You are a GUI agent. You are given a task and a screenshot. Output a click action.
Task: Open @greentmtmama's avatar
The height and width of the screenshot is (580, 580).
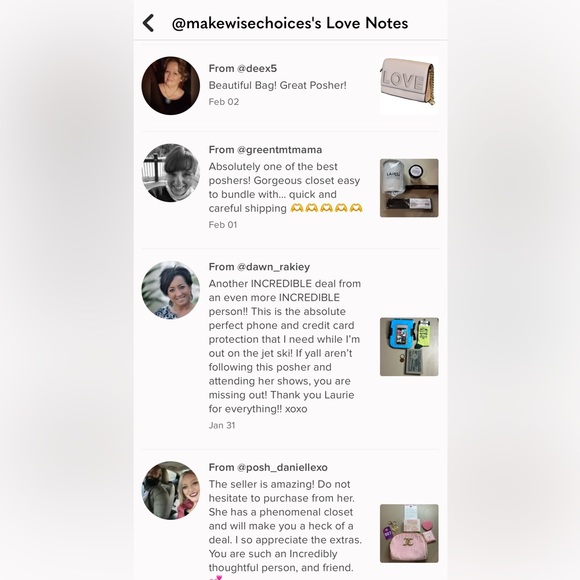point(171,173)
